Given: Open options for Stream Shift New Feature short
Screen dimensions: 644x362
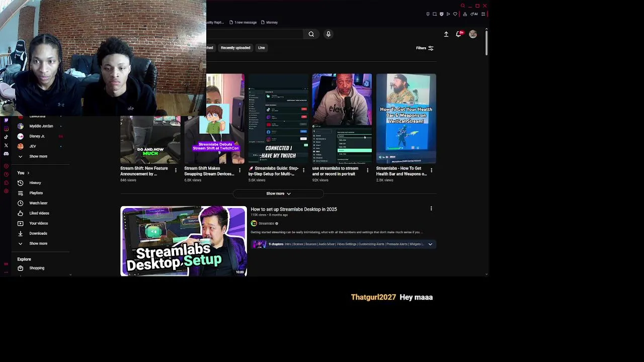Looking at the screenshot, I should 176,170.
